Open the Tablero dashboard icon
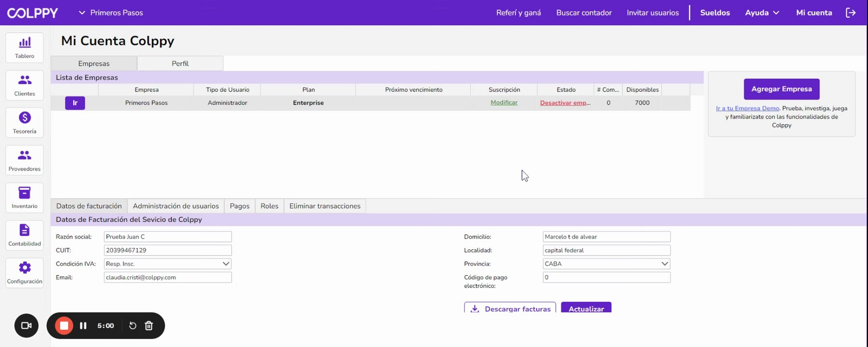Viewport: 868px width, 347px height. point(25,48)
